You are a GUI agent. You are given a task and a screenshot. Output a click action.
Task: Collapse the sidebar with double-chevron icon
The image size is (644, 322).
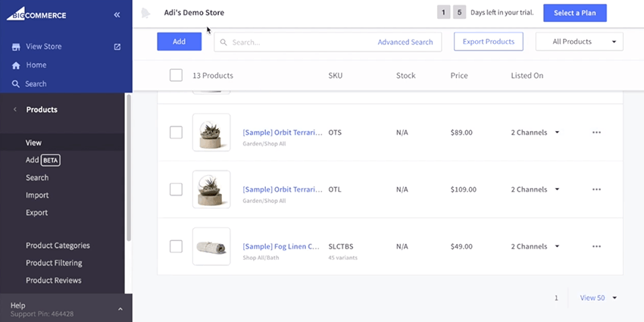117,14
